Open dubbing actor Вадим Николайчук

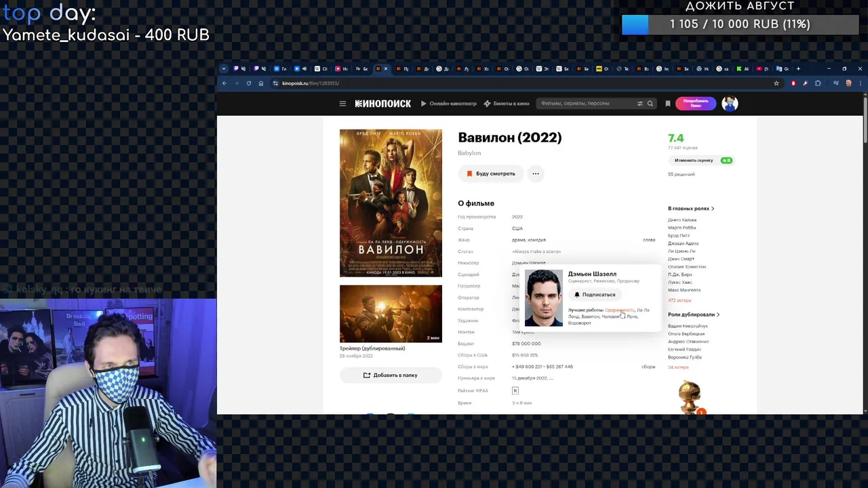click(x=688, y=326)
